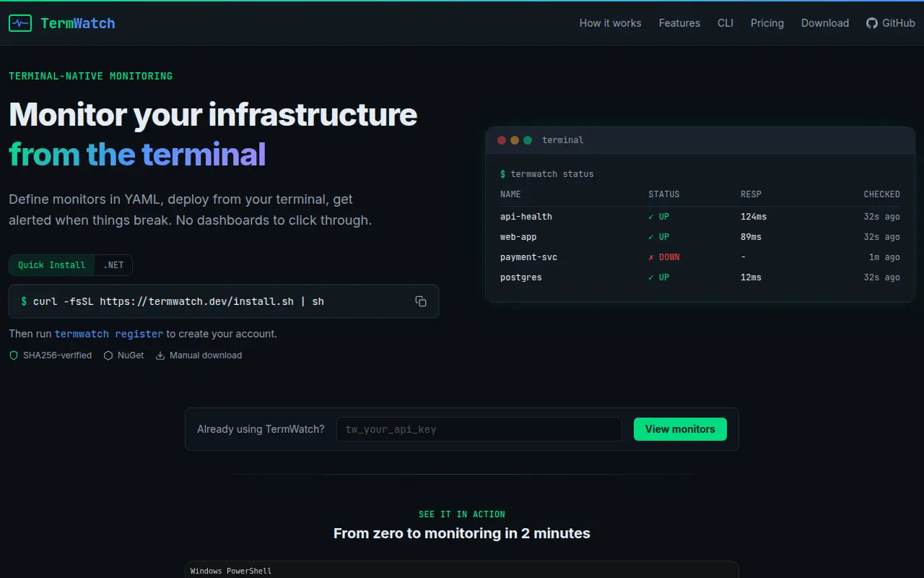The width and height of the screenshot is (924, 578).
Task: Click the NuGet hexagon icon
Action: click(x=108, y=355)
